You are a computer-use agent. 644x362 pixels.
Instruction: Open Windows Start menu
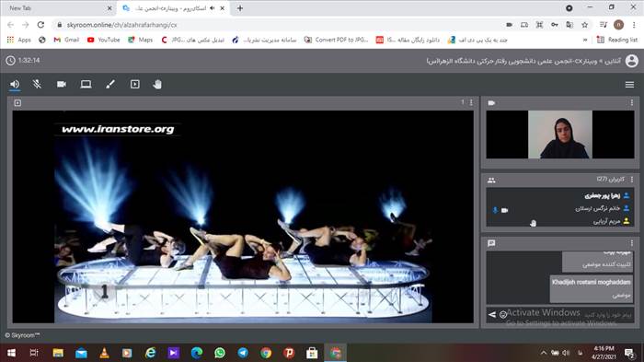(x=11, y=353)
